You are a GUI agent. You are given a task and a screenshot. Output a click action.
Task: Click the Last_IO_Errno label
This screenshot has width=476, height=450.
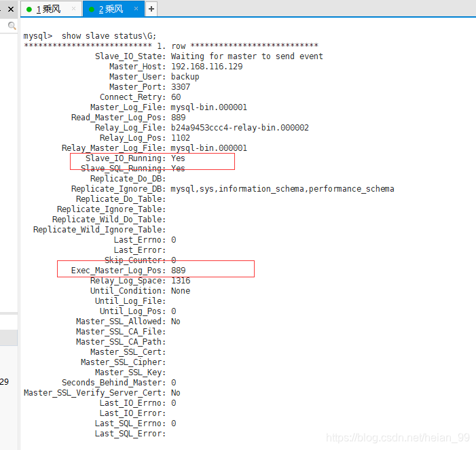point(132,403)
